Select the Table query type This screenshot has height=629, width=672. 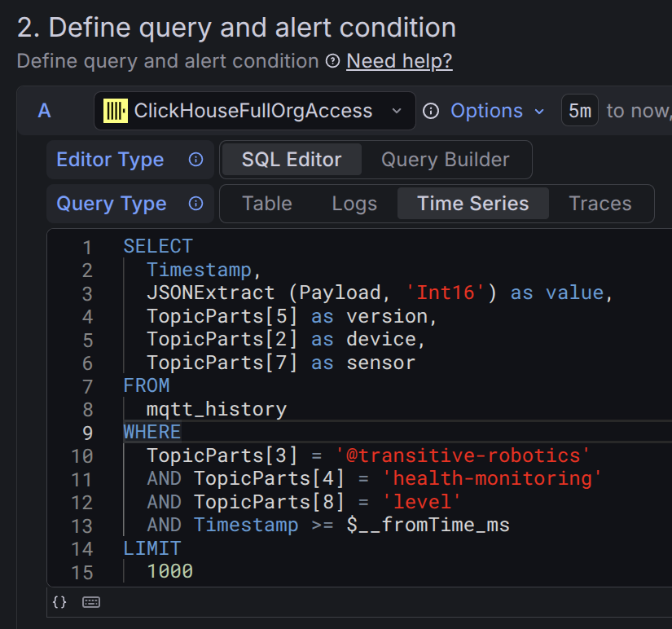click(x=266, y=204)
